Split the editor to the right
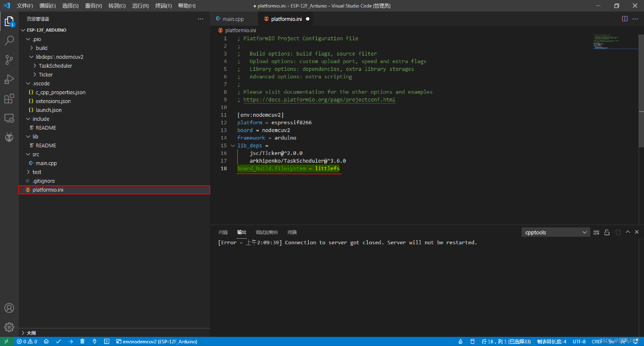 point(625,19)
